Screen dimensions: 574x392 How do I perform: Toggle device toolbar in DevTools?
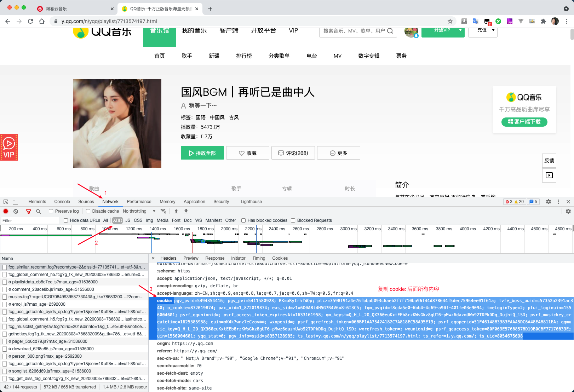pos(15,201)
